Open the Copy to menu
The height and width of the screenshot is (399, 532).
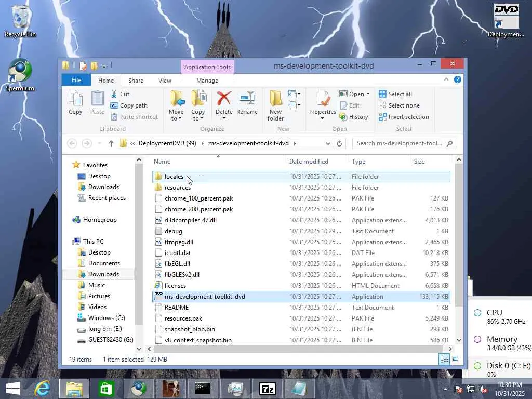[198, 105]
